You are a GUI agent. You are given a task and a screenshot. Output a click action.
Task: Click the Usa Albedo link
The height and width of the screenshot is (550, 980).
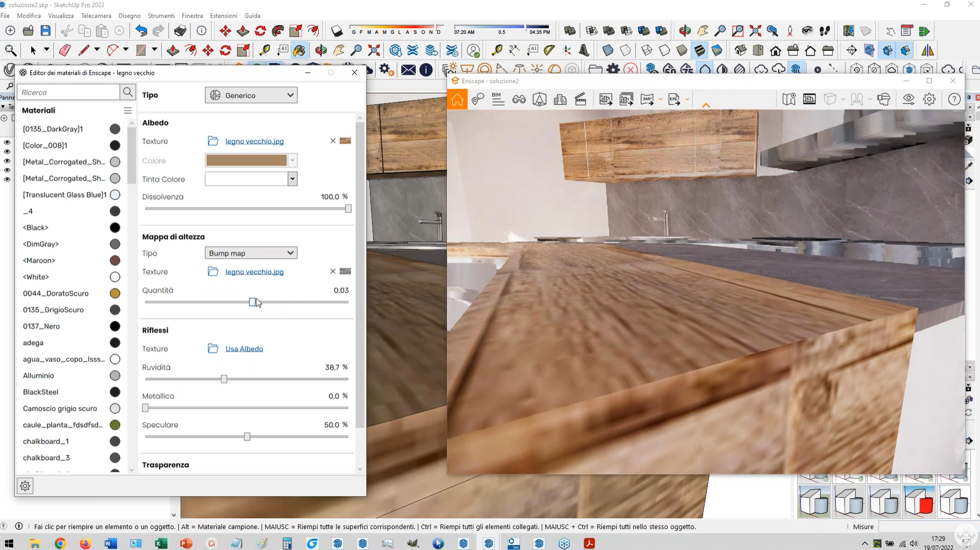click(244, 349)
